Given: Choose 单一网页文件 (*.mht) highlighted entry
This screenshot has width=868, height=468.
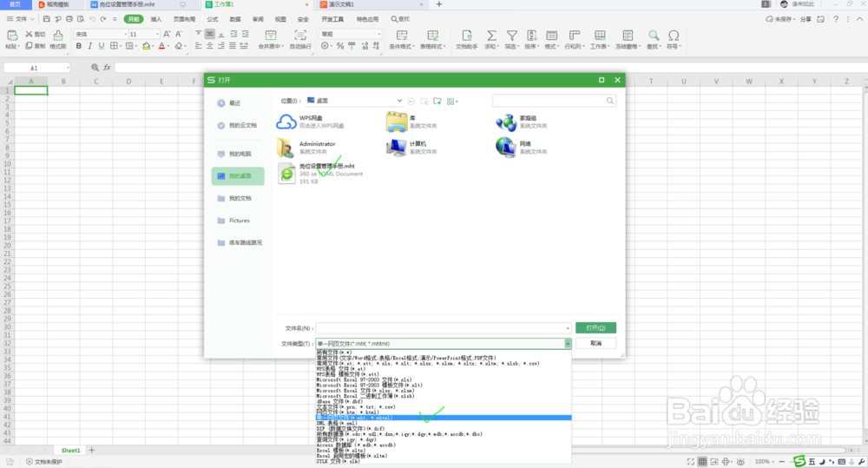Looking at the screenshot, I should click(x=444, y=418).
